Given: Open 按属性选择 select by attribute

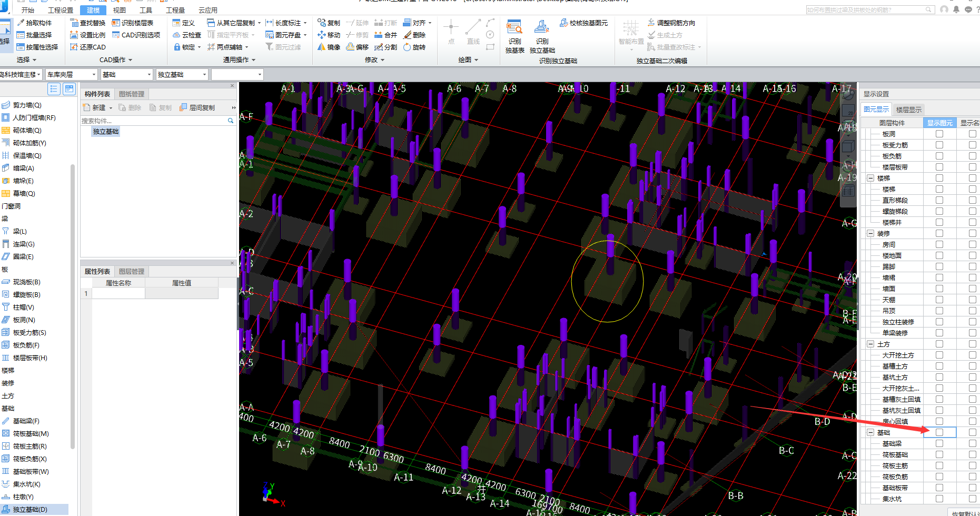Looking at the screenshot, I should point(37,47).
